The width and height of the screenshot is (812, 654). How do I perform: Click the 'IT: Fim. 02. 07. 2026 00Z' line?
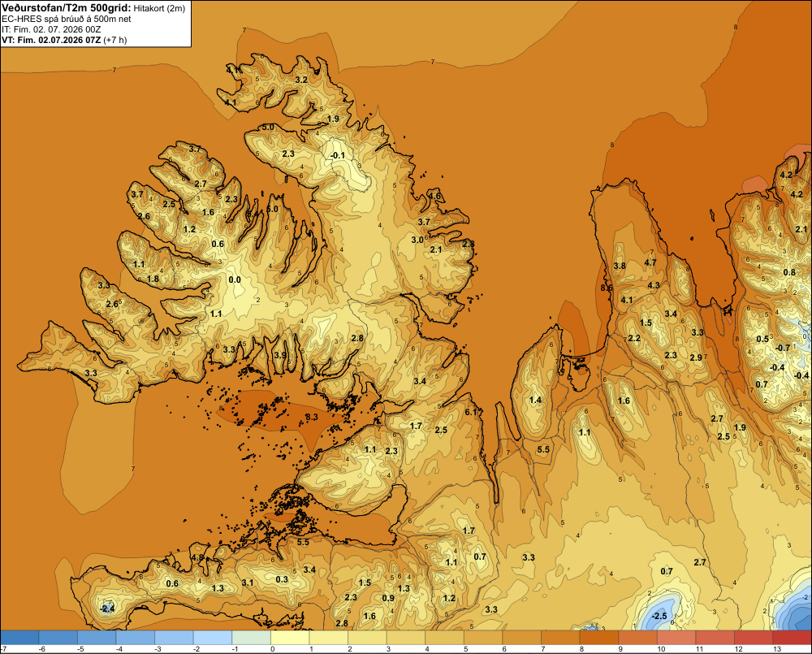click(x=51, y=29)
